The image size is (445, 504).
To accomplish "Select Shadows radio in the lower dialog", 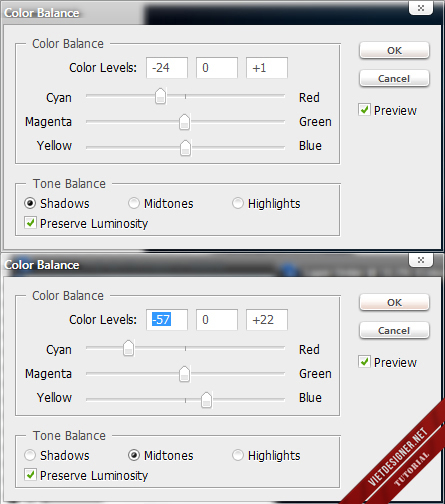I will [x=30, y=455].
